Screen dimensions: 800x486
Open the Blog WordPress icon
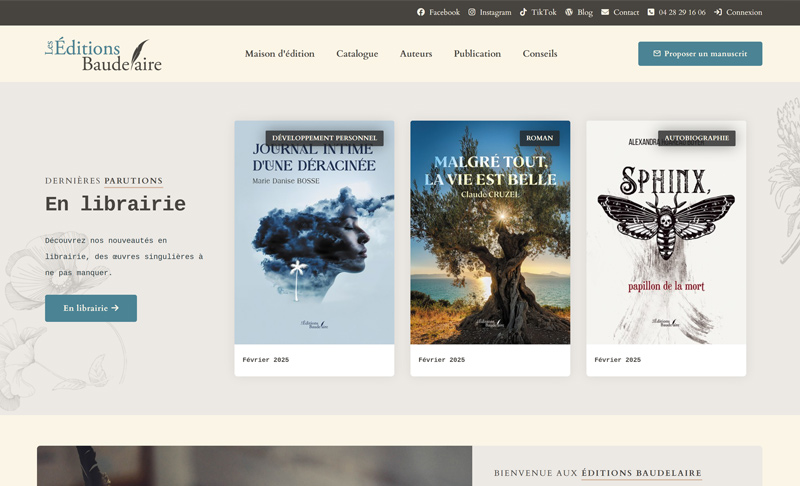[x=569, y=13]
